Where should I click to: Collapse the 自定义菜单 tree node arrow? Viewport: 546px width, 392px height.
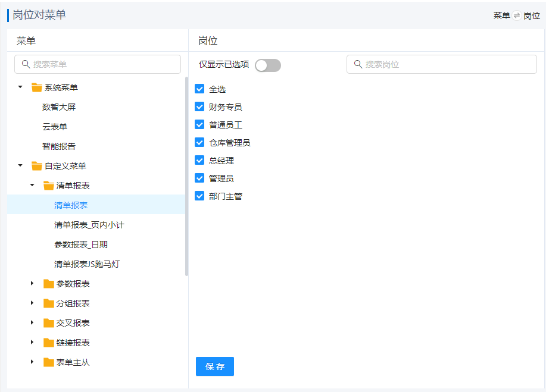20,166
